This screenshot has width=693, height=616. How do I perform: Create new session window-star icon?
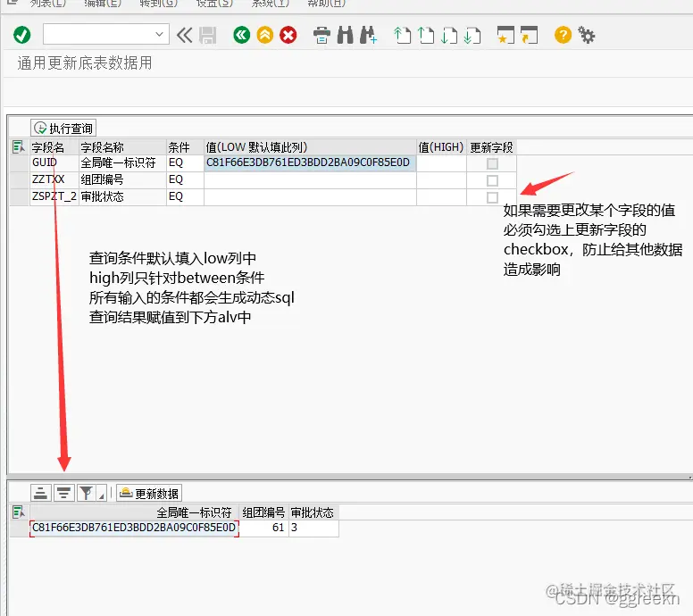[505, 35]
